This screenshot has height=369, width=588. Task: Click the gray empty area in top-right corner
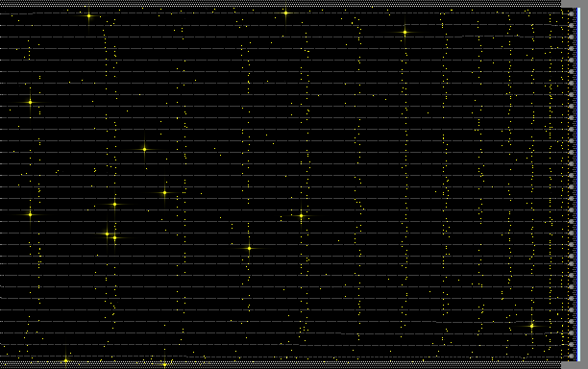[575, 4]
